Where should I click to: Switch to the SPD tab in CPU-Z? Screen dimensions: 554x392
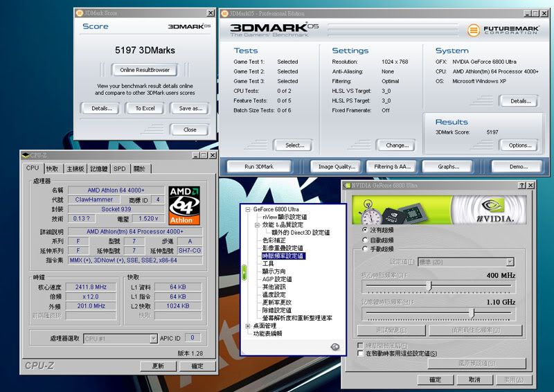tap(119, 169)
